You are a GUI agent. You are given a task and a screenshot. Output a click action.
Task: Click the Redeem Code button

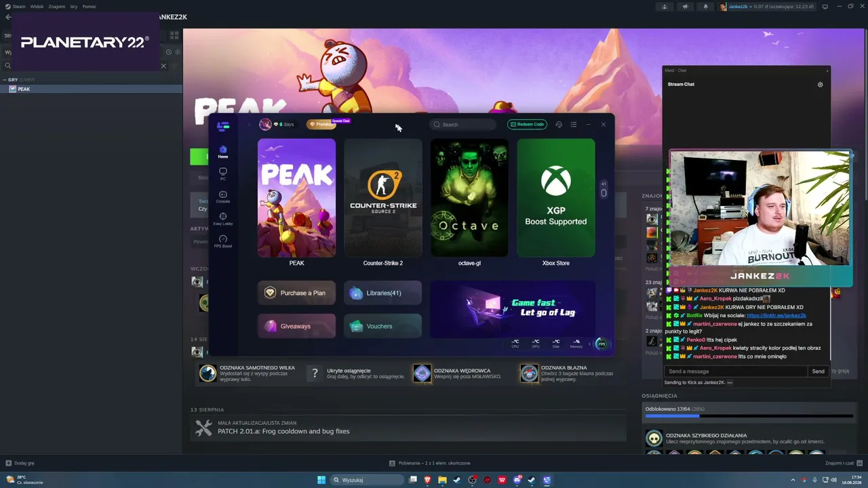pos(528,125)
